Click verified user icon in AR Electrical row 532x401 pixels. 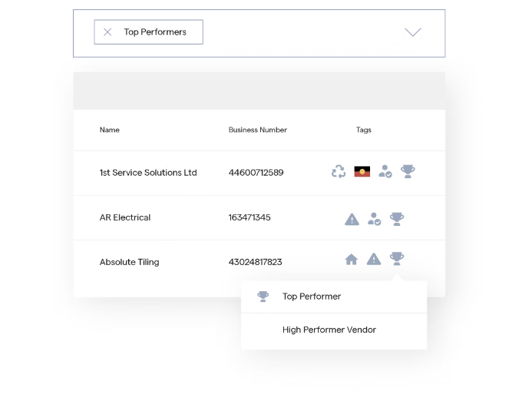(374, 219)
